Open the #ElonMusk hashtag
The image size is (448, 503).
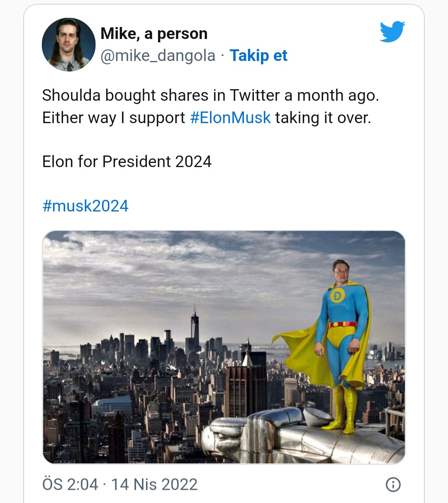click(230, 118)
